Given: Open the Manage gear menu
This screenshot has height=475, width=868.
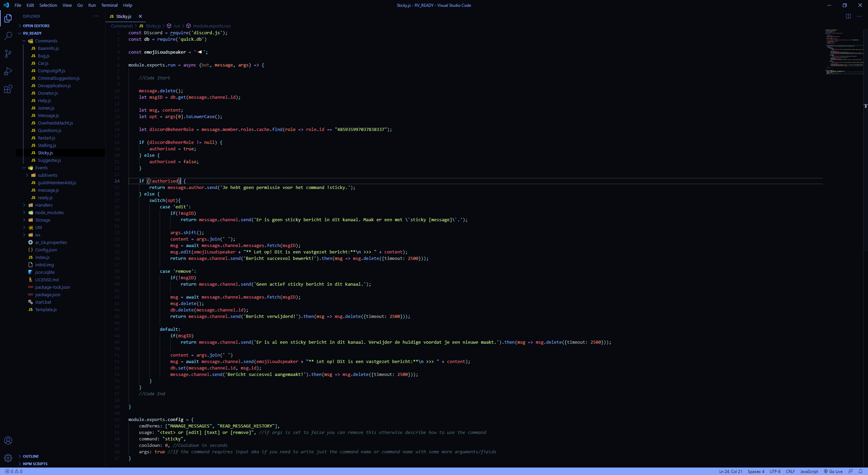Looking at the screenshot, I should click(x=8, y=458).
